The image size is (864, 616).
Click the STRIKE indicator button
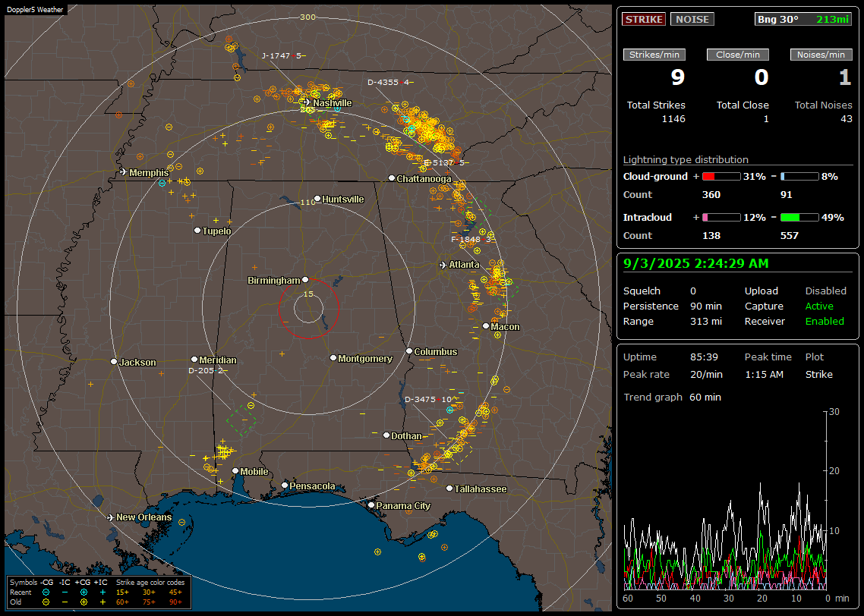tap(644, 19)
